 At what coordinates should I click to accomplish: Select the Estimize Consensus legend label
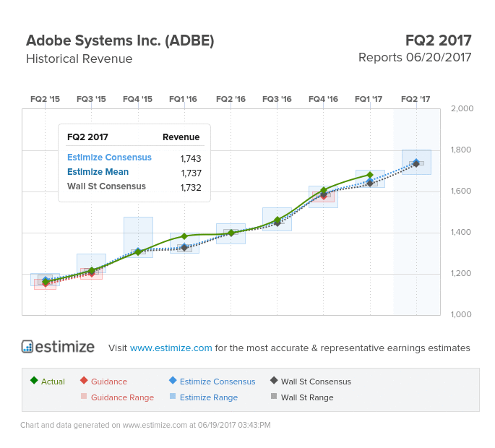click(218, 382)
